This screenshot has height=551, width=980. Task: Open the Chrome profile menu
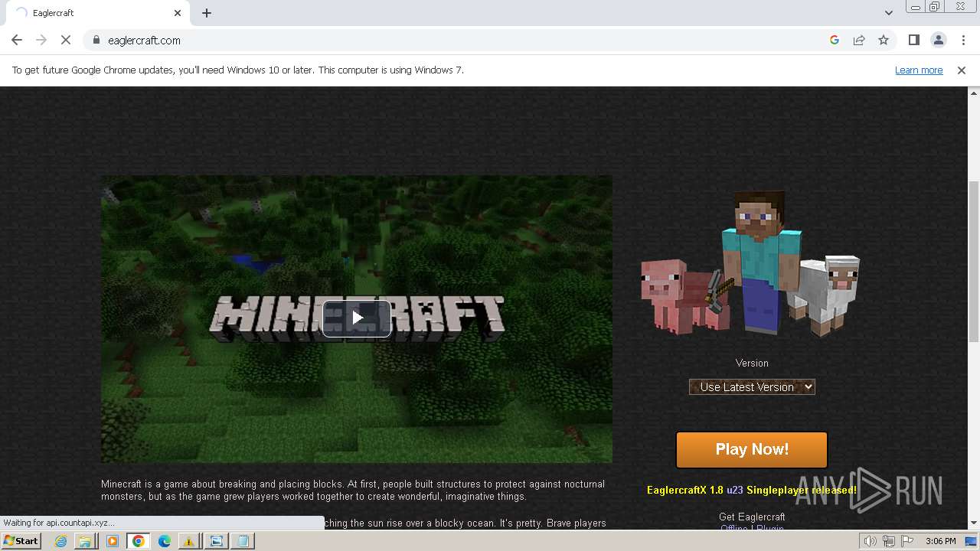938,40
